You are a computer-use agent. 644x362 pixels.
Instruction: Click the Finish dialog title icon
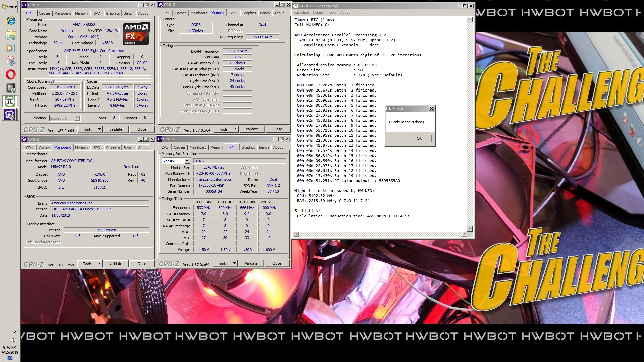click(x=389, y=109)
